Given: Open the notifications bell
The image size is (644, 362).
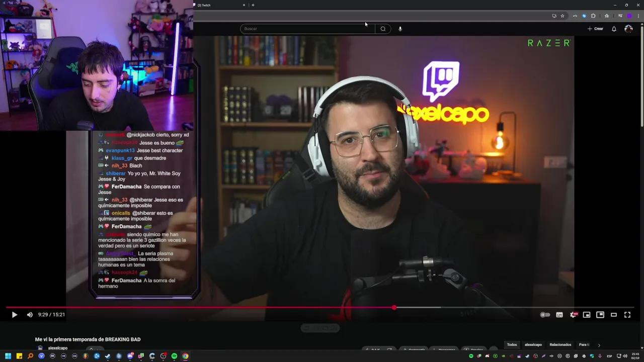Looking at the screenshot, I should (614, 29).
